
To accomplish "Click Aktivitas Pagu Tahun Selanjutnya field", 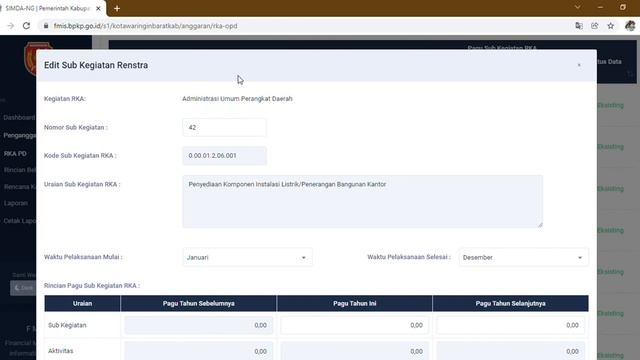I will (x=510, y=351).
